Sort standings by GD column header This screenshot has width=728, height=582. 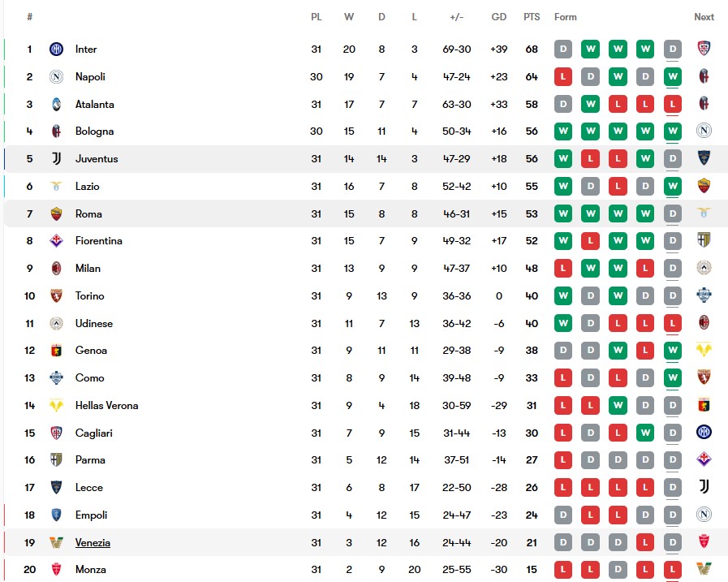click(498, 17)
